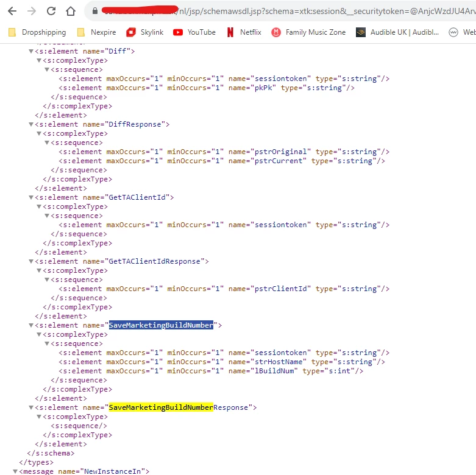Click the Audible UK bookmark icon
Screen dimensions: 476x475
[361, 32]
